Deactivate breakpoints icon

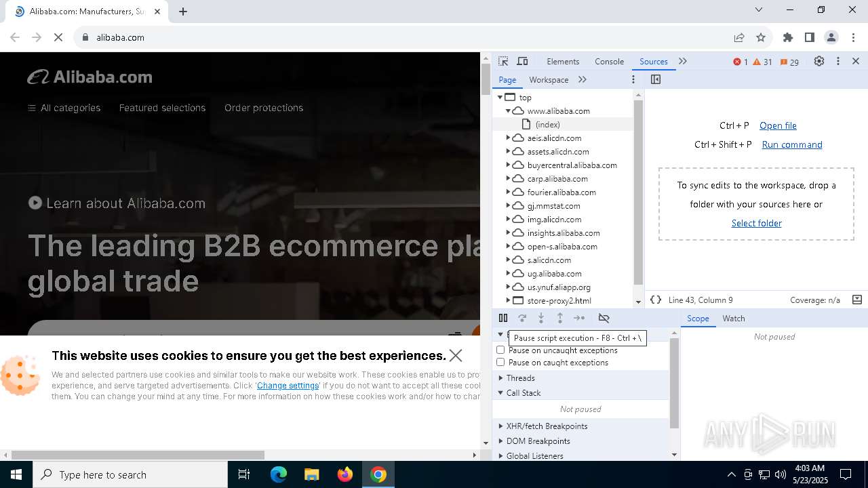[x=604, y=318]
